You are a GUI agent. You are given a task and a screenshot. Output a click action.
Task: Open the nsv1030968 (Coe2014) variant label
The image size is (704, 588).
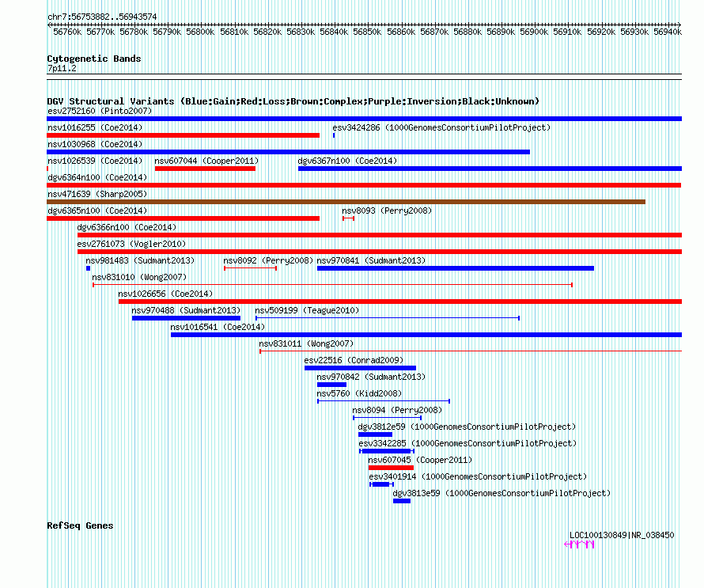[95, 144]
